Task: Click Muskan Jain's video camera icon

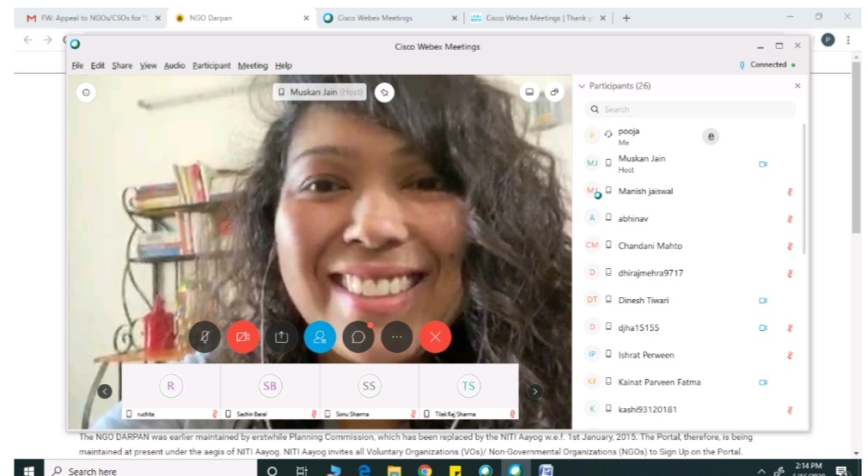Action: [x=763, y=164]
